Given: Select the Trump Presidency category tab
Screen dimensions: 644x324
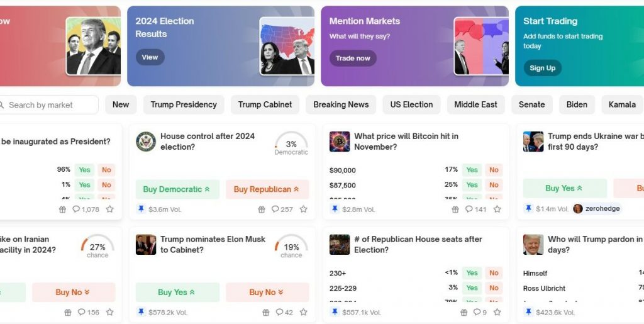Looking at the screenshot, I should pos(184,104).
